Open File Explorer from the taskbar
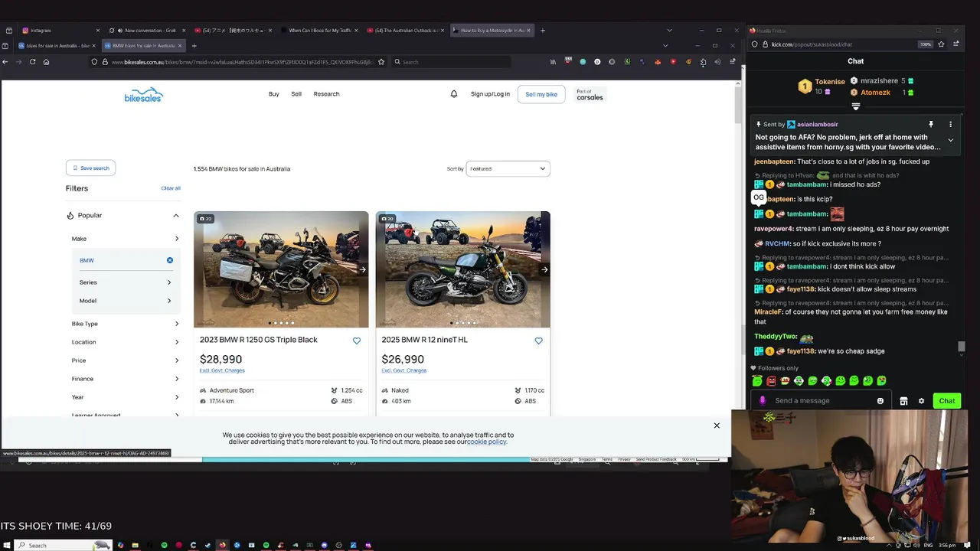980x551 pixels. pos(135,545)
